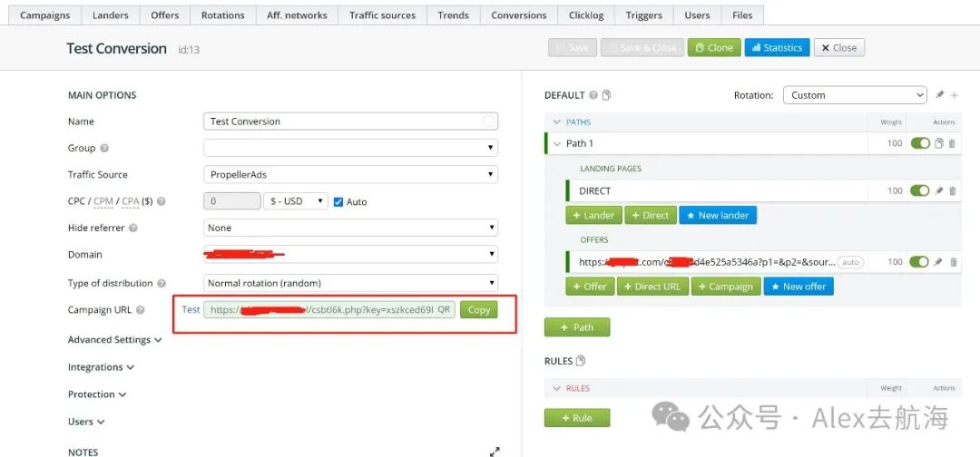Viewport: 980px width, 457px height.
Task: Click the help icon next to Hide referrer
Action: 132,228
